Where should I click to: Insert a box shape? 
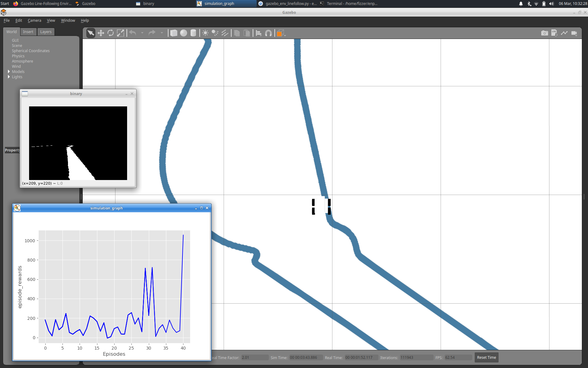[174, 33]
